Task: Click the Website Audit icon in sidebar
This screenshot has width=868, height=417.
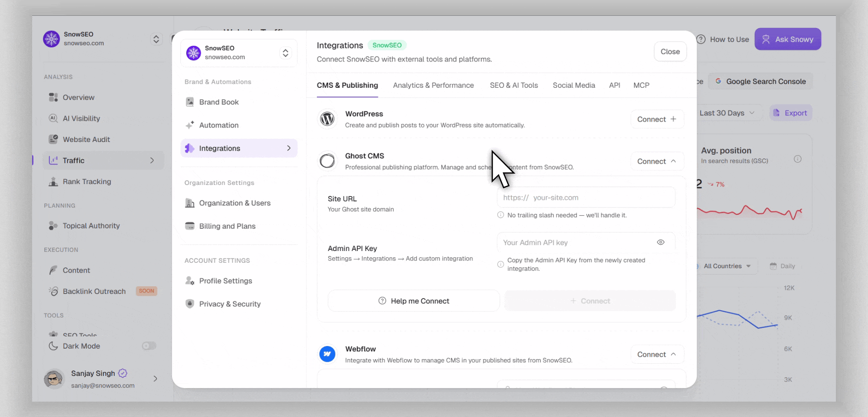Action: tap(53, 139)
